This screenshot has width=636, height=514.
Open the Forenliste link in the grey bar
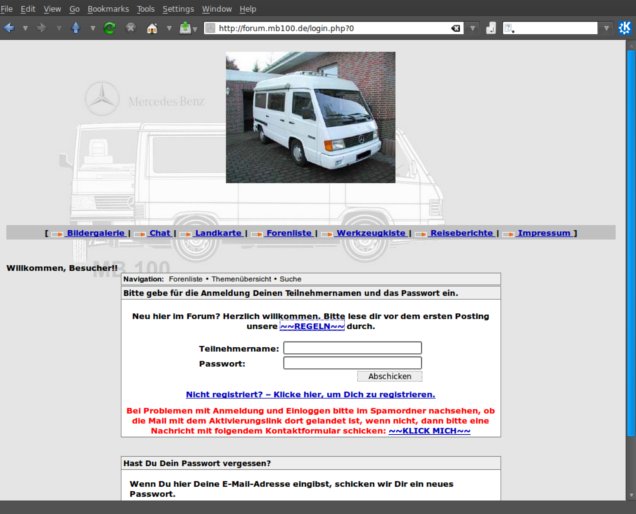point(289,233)
